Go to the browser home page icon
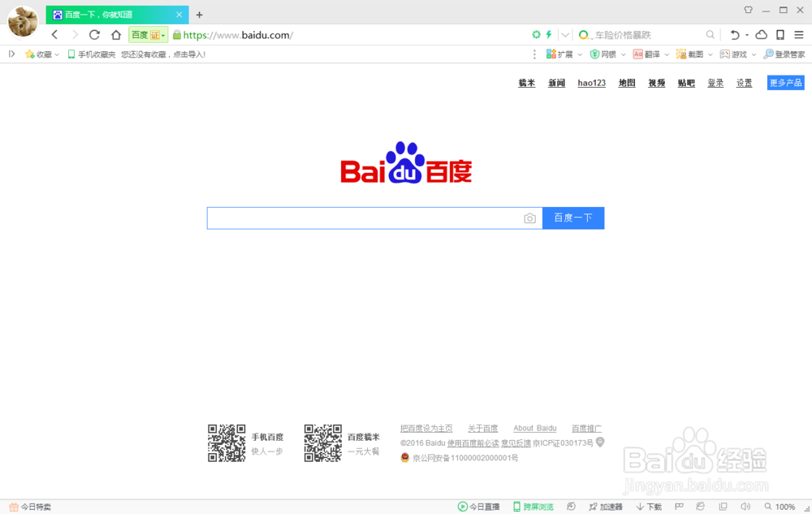 (x=116, y=35)
